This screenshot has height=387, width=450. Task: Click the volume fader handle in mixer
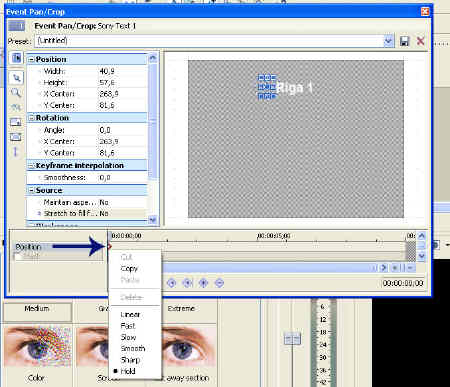[292, 339]
